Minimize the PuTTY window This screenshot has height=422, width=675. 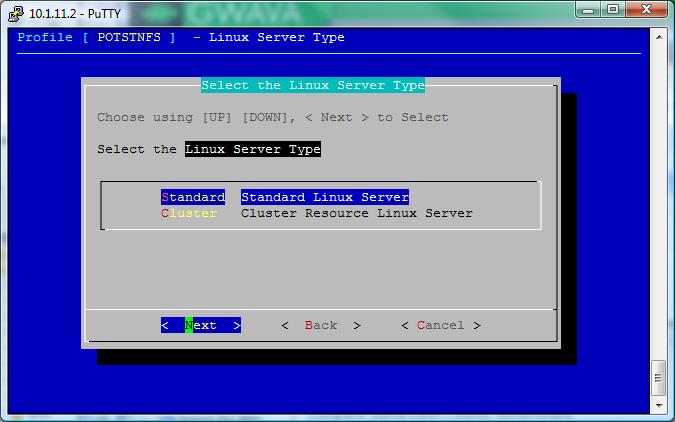(588, 9)
